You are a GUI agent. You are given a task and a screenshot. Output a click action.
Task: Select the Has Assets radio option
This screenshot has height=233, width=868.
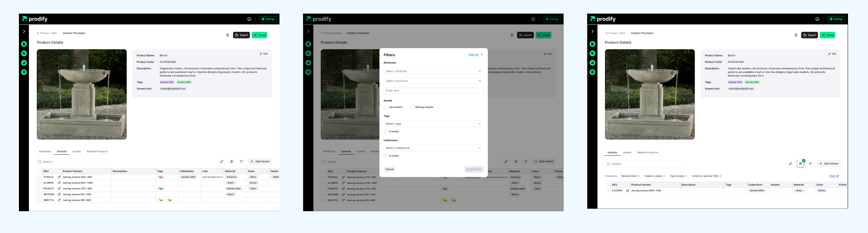click(385, 107)
